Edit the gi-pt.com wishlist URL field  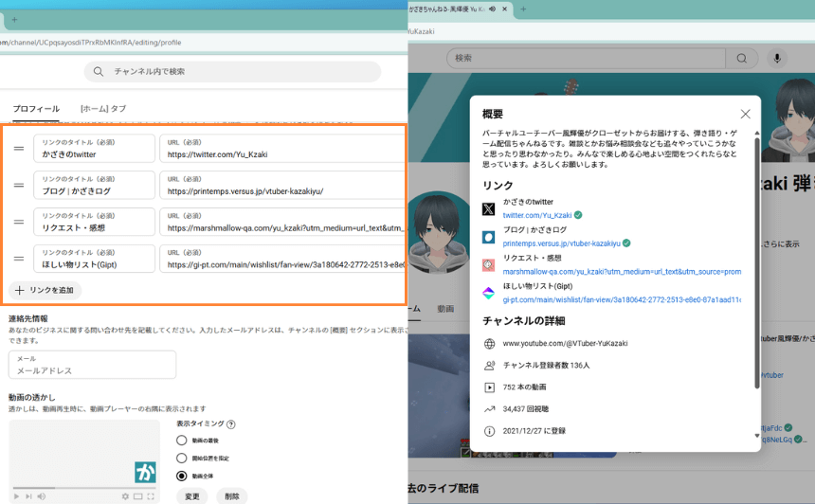(x=282, y=259)
